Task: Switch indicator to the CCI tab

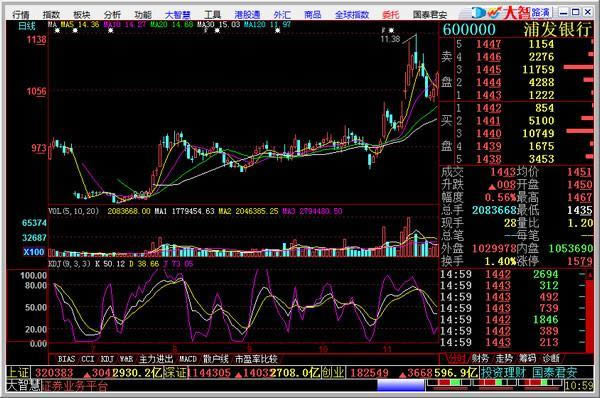Action: click(88, 359)
